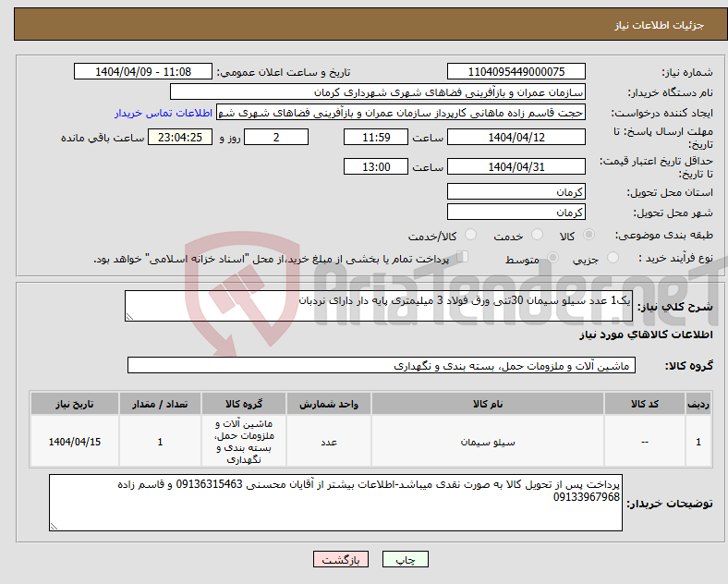Click the سیلو سیمان table cell

[488, 442]
